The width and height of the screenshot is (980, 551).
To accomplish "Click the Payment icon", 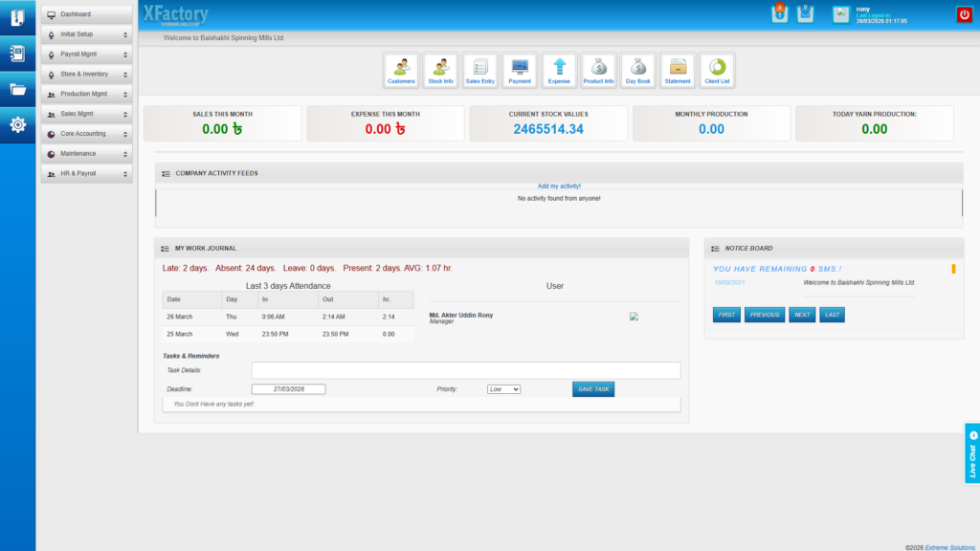I will pyautogui.click(x=519, y=69).
